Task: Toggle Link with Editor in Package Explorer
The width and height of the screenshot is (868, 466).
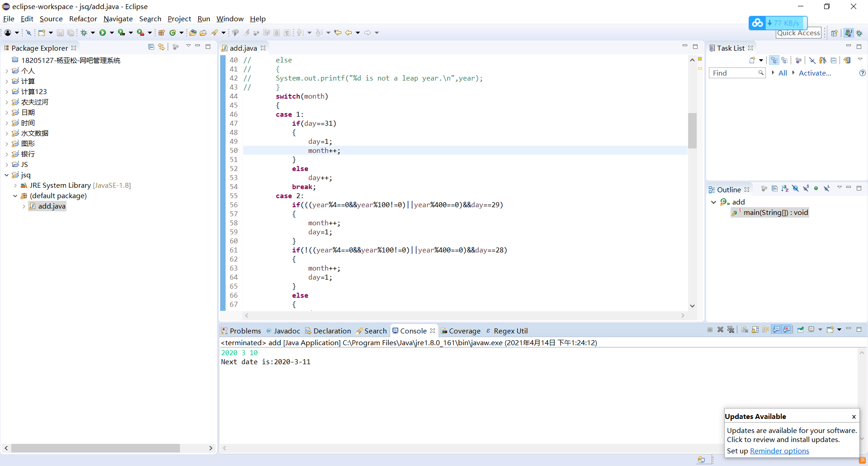Action: pyautogui.click(x=161, y=47)
